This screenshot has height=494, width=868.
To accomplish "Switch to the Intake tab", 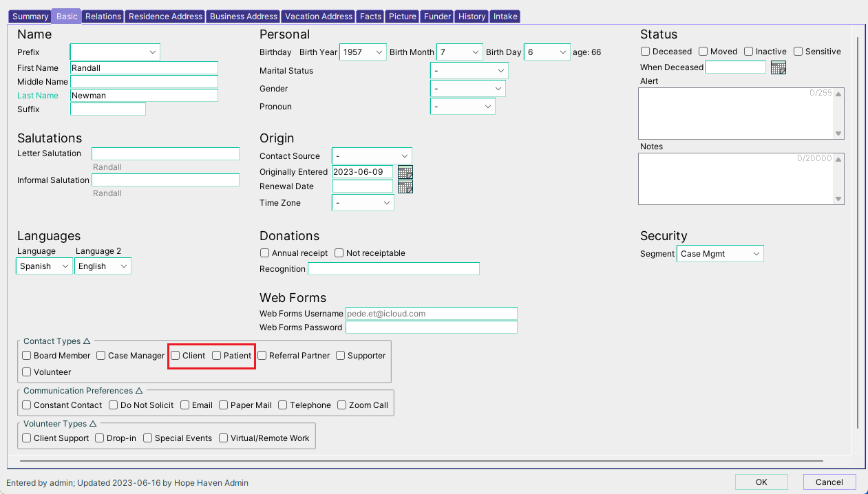I will click(x=505, y=17).
